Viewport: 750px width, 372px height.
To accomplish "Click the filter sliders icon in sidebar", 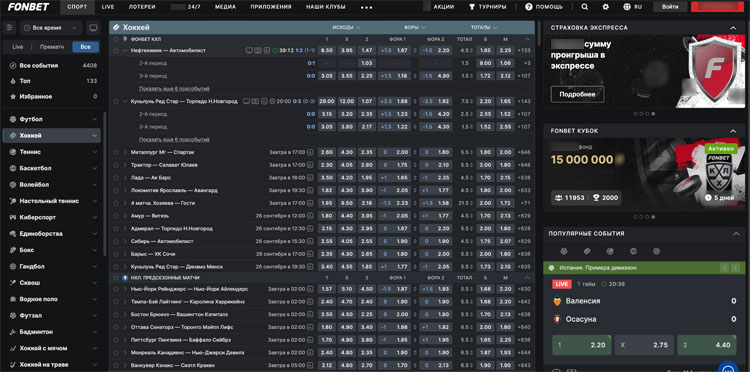I will pos(10,28).
